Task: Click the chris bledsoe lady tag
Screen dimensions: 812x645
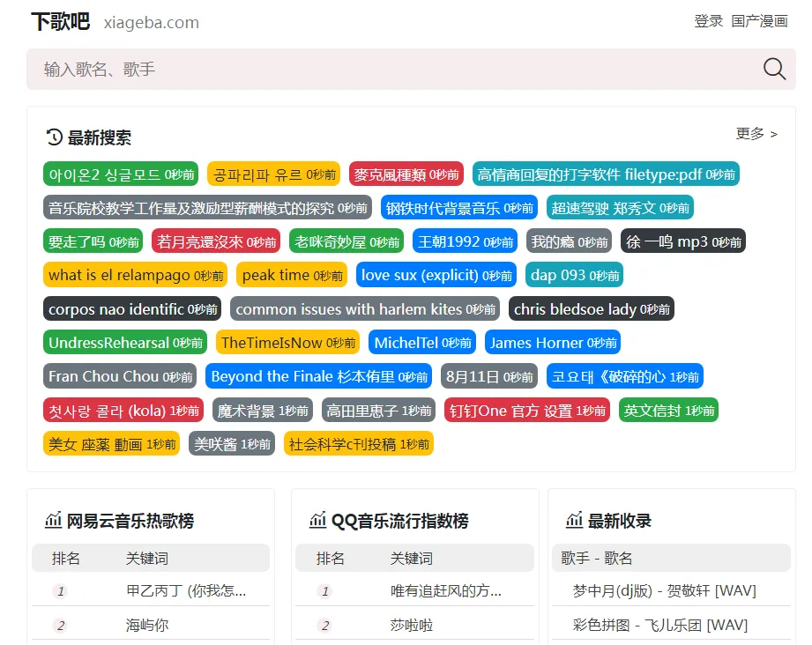Action: [592, 309]
